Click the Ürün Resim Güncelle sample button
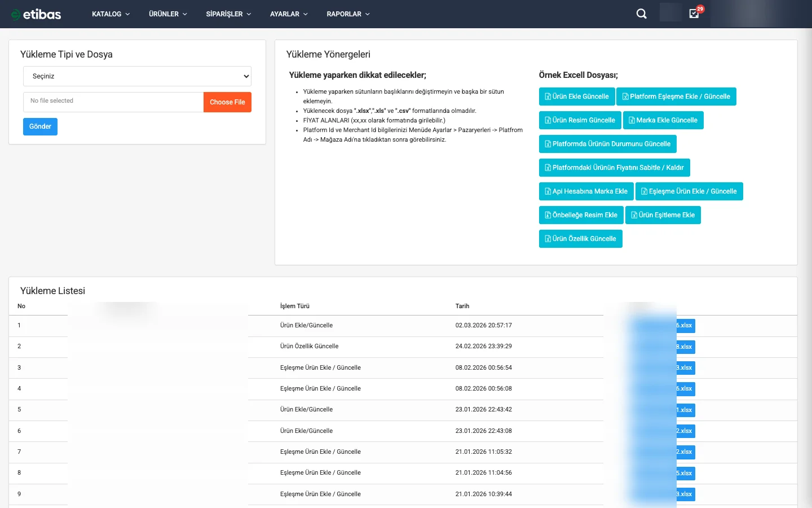 click(x=580, y=120)
